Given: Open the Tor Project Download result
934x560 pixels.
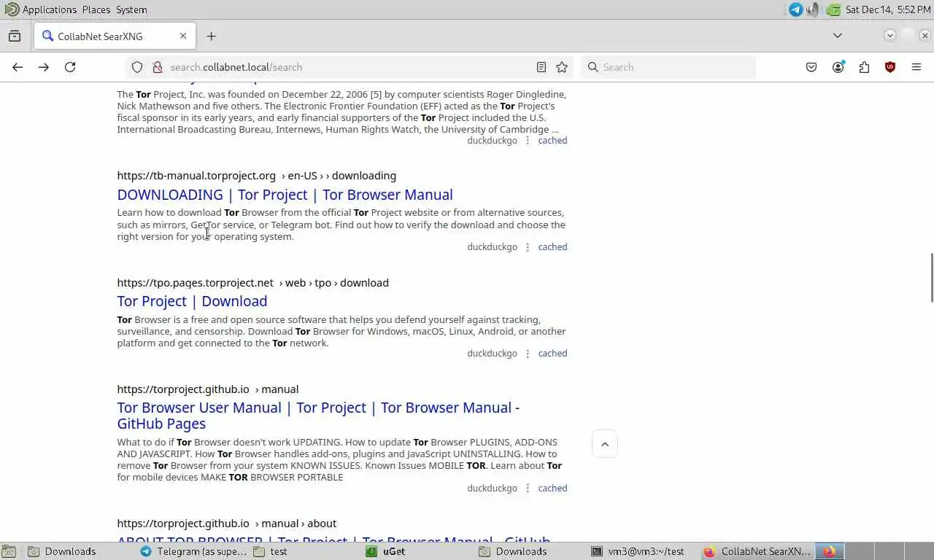Looking at the screenshot, I should pyautogui.click(x=192, y=301).
